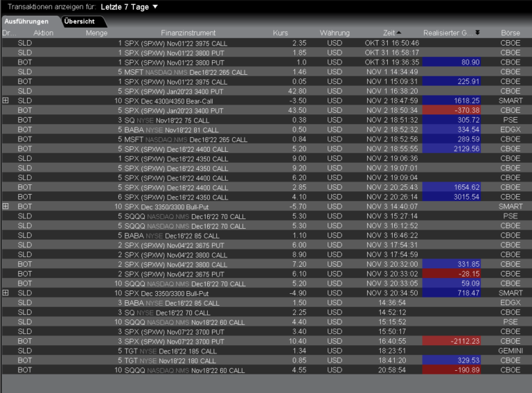Open the "Letzte 7 Tage" period dropdown
Screen dimensions: 532x393
click(x=129, y=7)
